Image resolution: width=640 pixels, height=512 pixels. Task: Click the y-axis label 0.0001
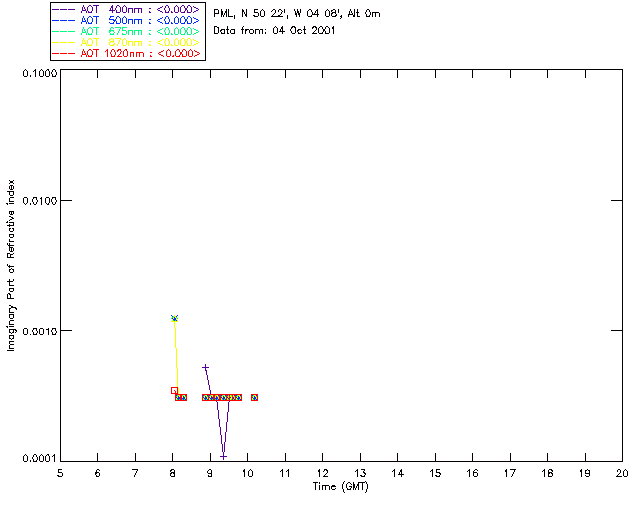click(x=39, y=459)
